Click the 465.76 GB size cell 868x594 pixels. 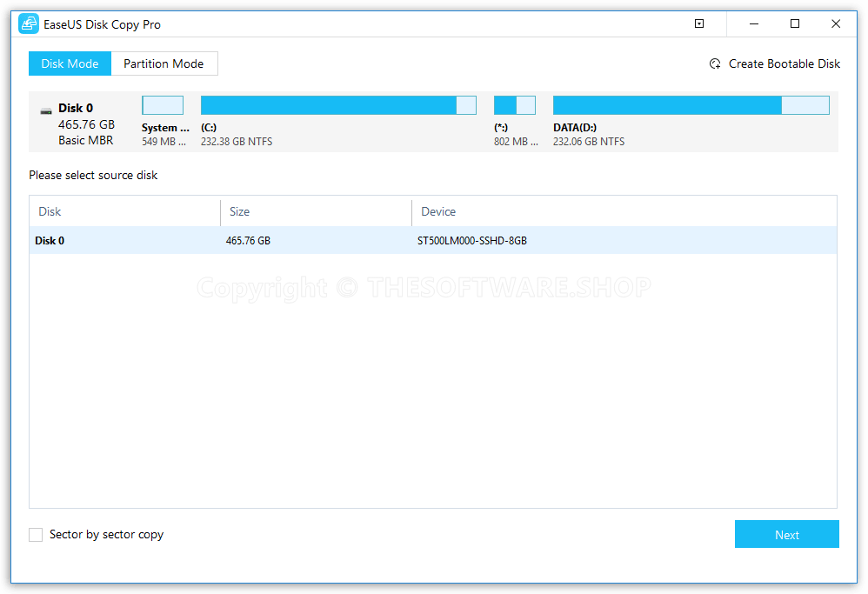tap(248, 241)
